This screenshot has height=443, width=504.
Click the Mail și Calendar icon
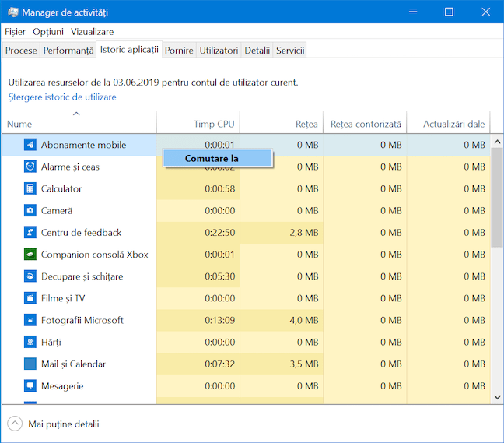pos(30,364)
